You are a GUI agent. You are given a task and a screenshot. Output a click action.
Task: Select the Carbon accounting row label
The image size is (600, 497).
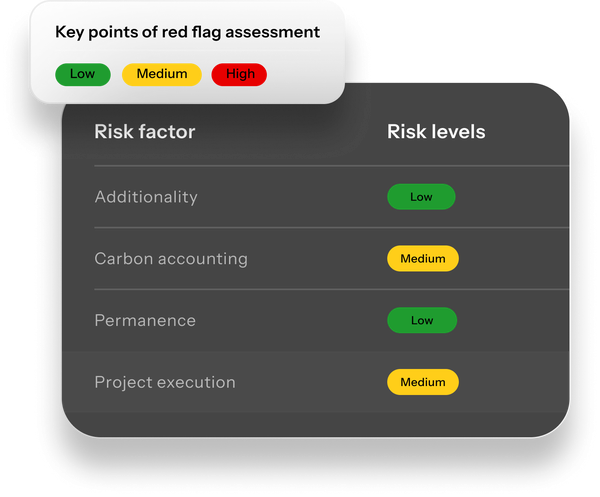(171, 259)
